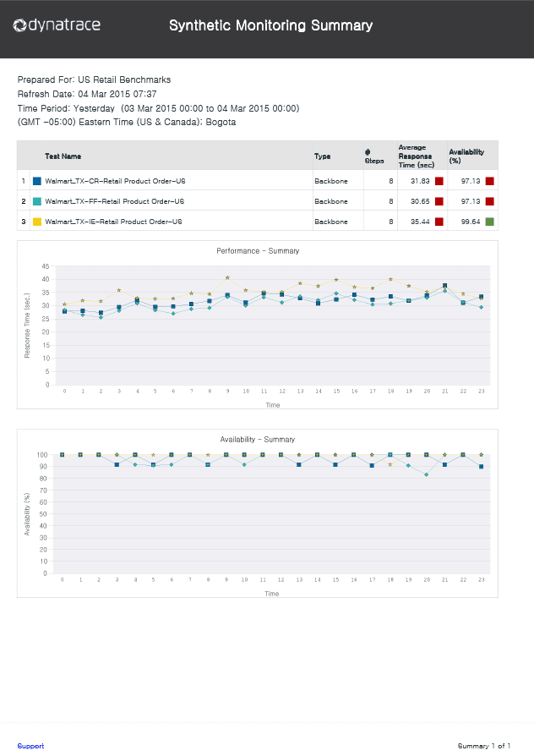Click the Time Period: Yesterday line
This screenshot has height=756, width=534.
158,108
